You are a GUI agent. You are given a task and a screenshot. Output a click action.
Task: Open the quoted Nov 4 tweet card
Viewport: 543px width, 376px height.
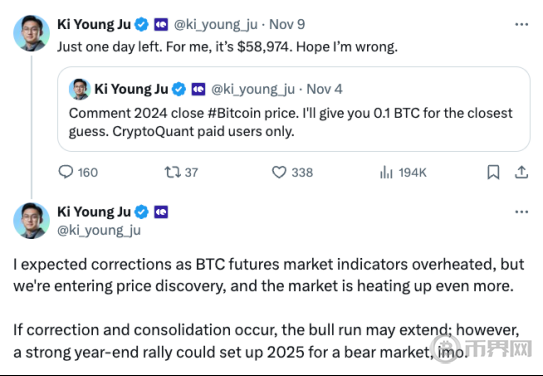[x=294, y=109]
